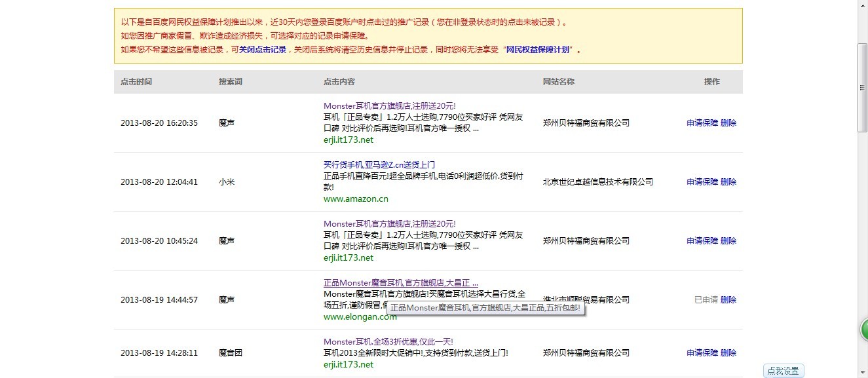This screenshot has width=868, height=378.
Task: Click 郑州贝特福商贸有限公司 in the 16:20:35 row
Action: point(586,123)
